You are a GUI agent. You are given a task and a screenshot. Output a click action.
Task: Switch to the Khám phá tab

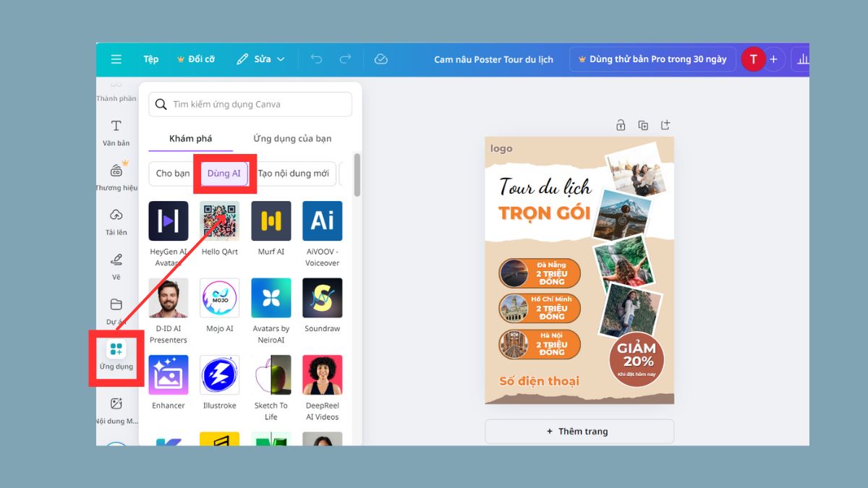click(x=191, y=138)
